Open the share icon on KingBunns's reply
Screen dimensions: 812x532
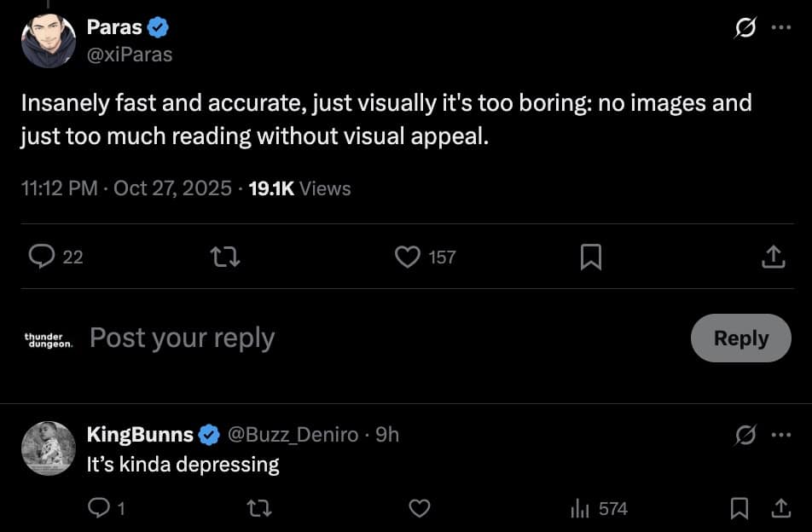(x=779, y=508)
